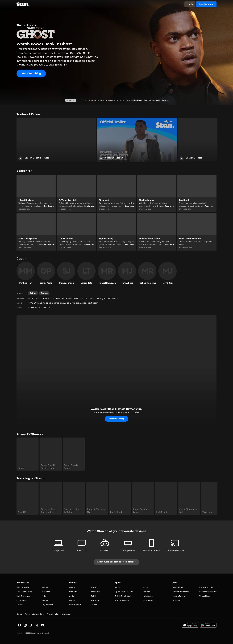This screenshot has width=233, height=644.
Task: Open TikTok social icon in footer
Action: 31,625
